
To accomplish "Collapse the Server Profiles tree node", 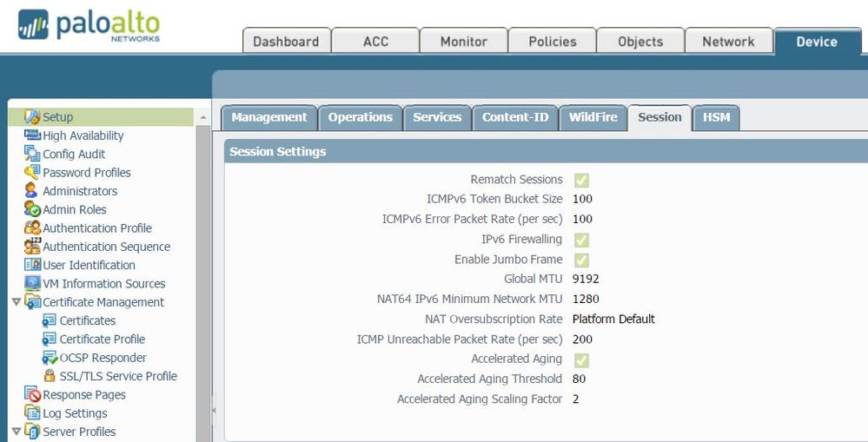I will pos(16,432).
